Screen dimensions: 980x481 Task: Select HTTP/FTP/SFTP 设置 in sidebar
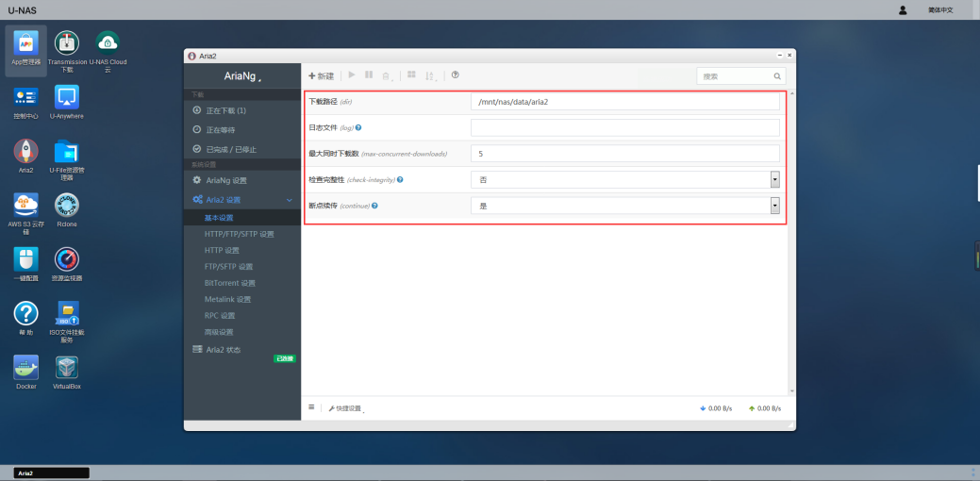241,234
